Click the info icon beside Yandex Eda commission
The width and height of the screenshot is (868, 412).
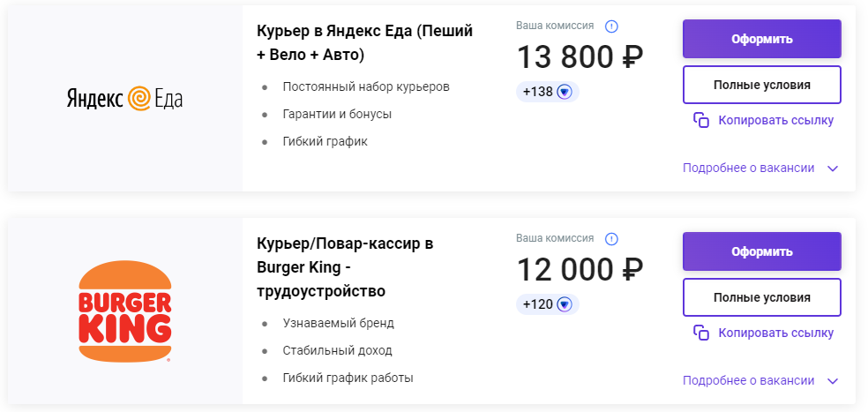point(611,26)
